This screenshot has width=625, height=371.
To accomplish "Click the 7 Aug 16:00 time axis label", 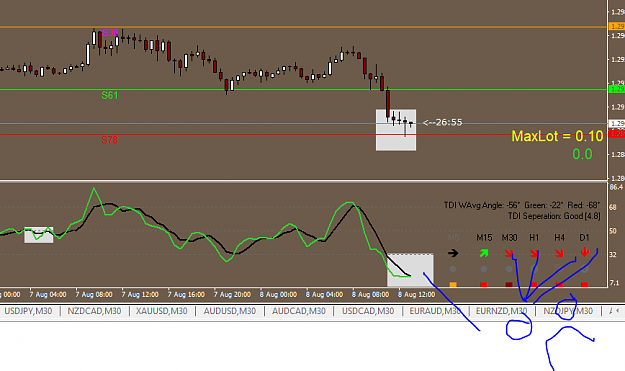I will pos(186,294).
